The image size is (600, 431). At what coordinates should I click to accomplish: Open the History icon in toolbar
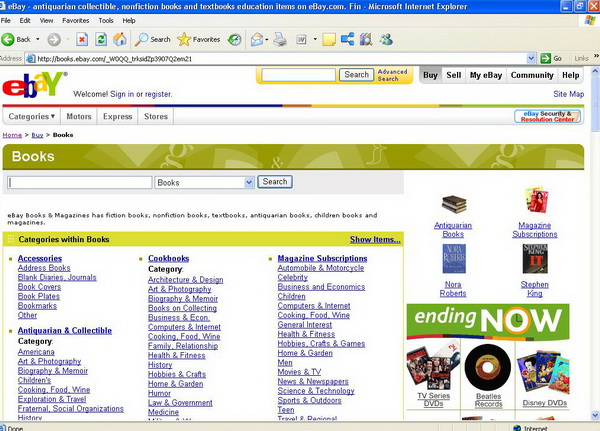234,39
